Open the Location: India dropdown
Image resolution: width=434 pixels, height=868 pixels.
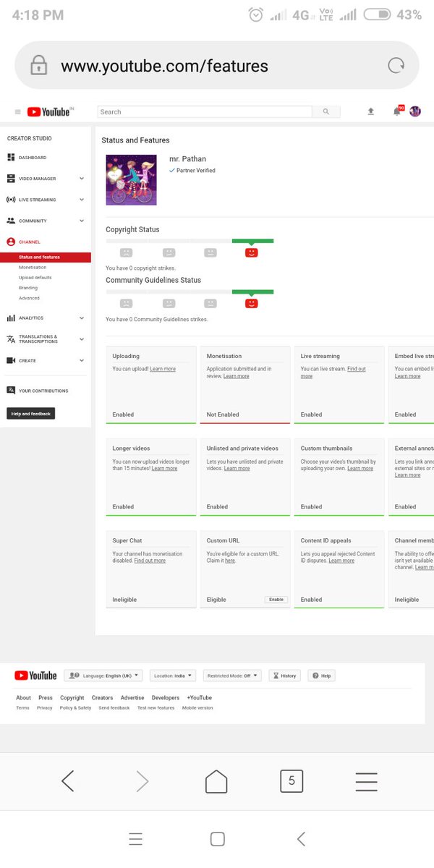[x=173, y=676]
